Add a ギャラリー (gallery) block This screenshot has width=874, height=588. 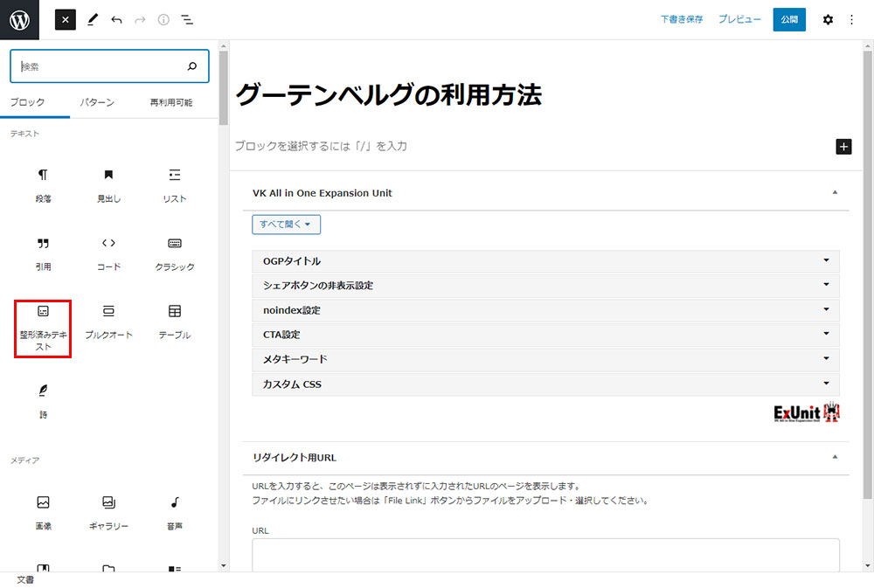click(x=108, y=512)
